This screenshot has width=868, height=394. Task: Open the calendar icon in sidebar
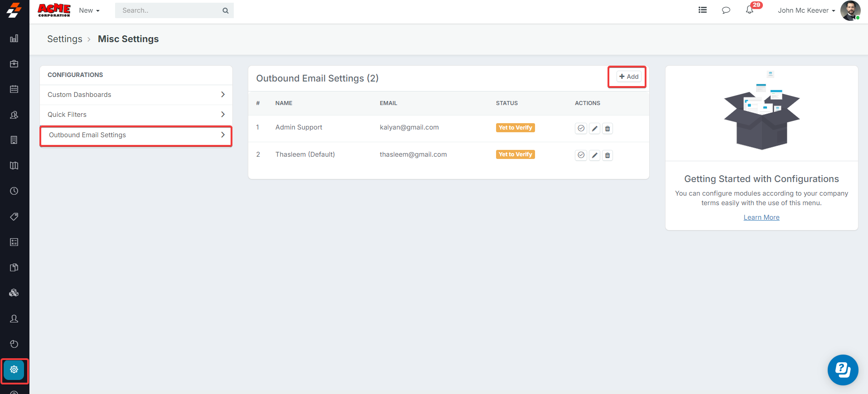[x=14, y=89]
